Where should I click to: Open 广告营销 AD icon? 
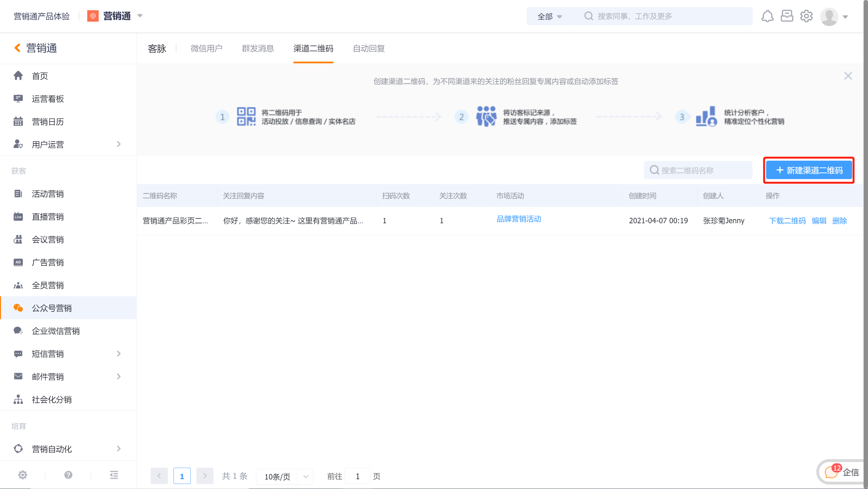pyautogui.click(x=18, y=262)
